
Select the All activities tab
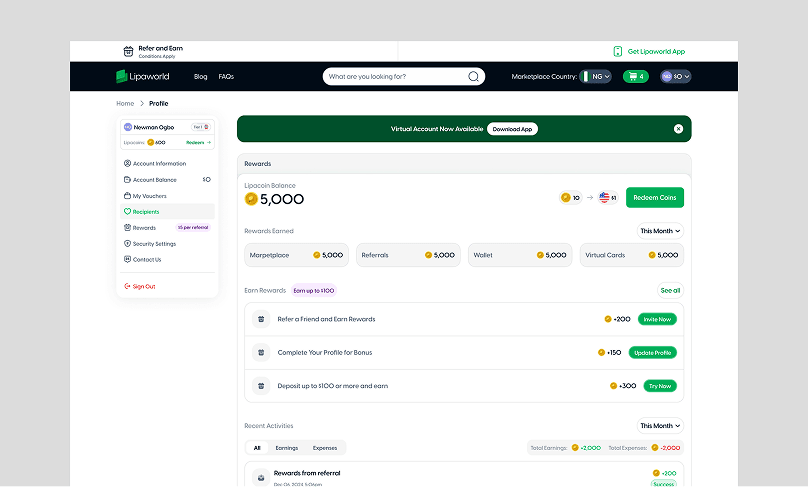257,448
